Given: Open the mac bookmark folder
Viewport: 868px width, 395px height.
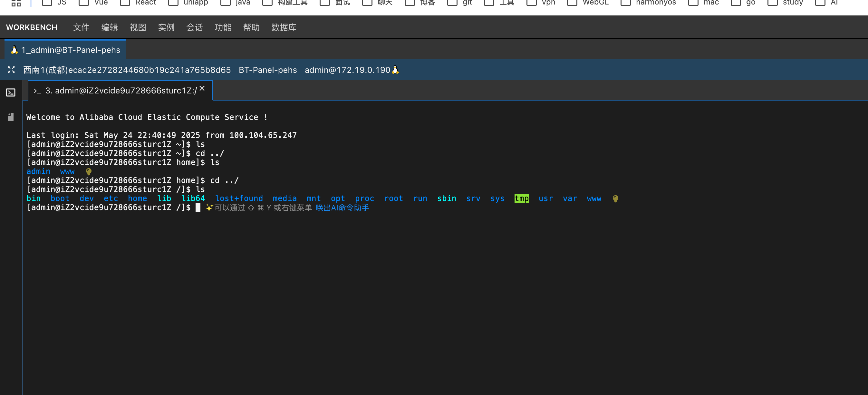Looking at the screenshot, I should pos(703,3).
